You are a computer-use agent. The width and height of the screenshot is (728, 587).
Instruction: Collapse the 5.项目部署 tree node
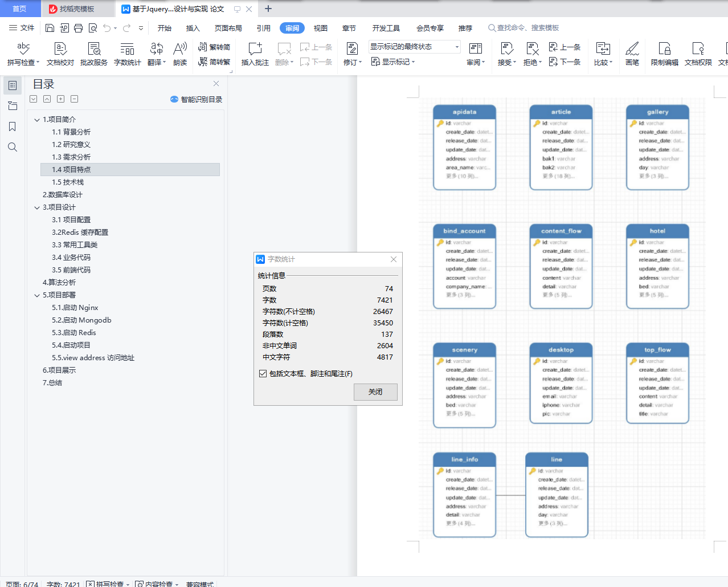(x=37, y=295)
